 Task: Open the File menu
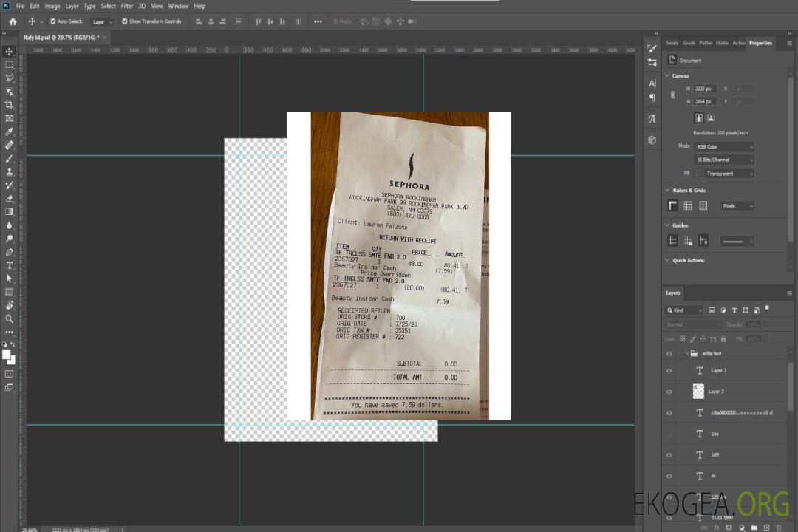pos(21,6)
